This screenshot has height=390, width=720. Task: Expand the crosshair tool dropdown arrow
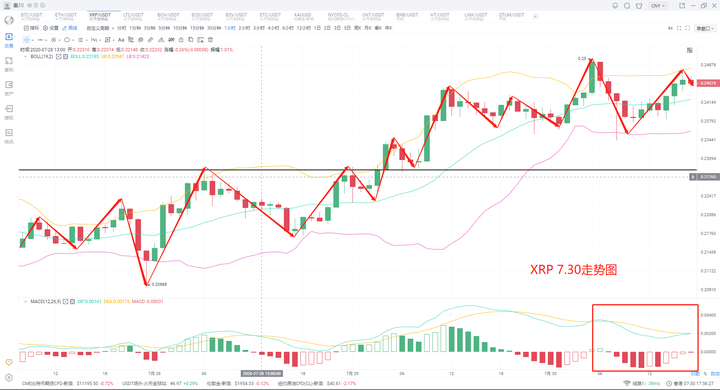[33, 40]
